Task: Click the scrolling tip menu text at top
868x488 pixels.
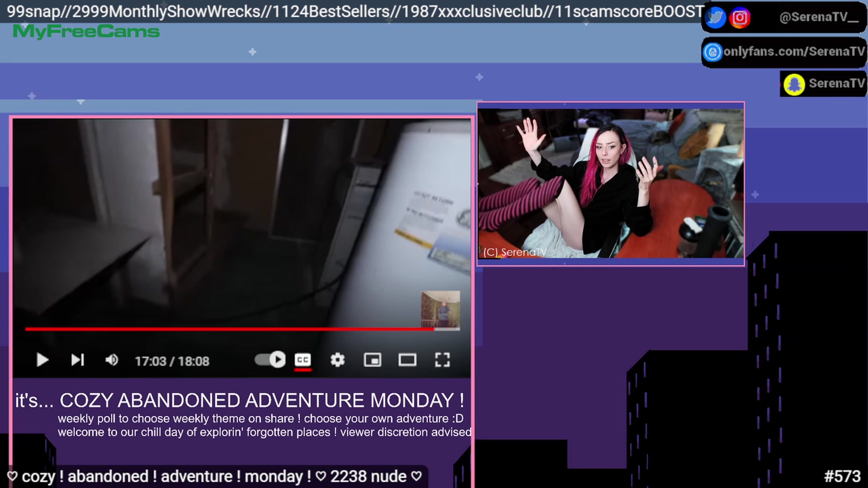Action: (355, 11)
